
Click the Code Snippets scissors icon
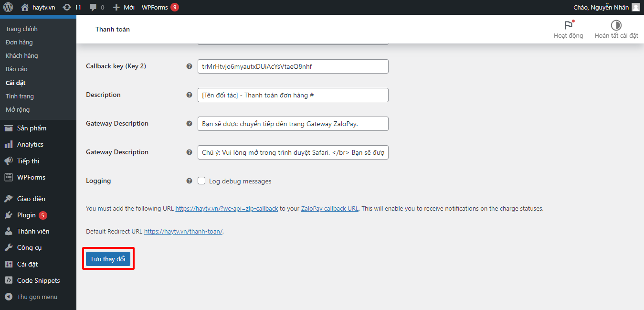[9, 280]
